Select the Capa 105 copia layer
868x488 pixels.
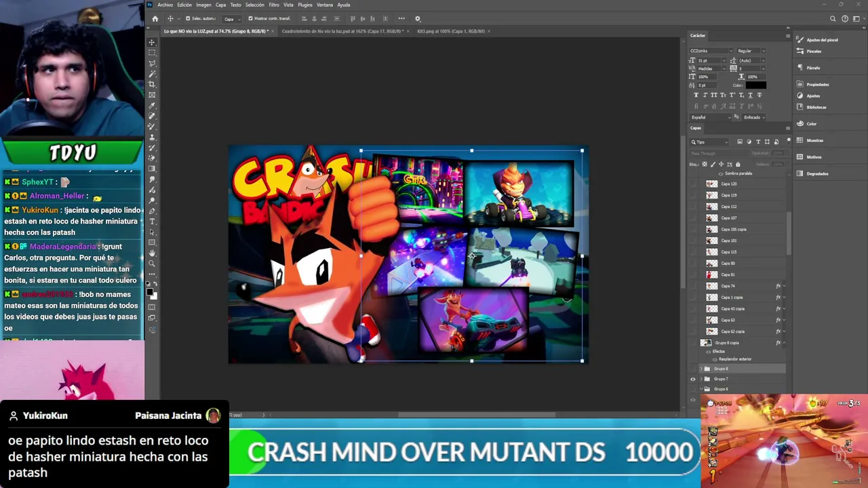coord(733,229)
